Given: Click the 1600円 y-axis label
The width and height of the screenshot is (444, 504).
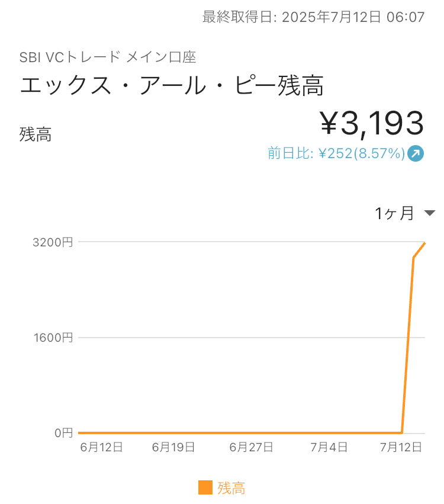Looking at the screenshot, I should click(53, 338).
